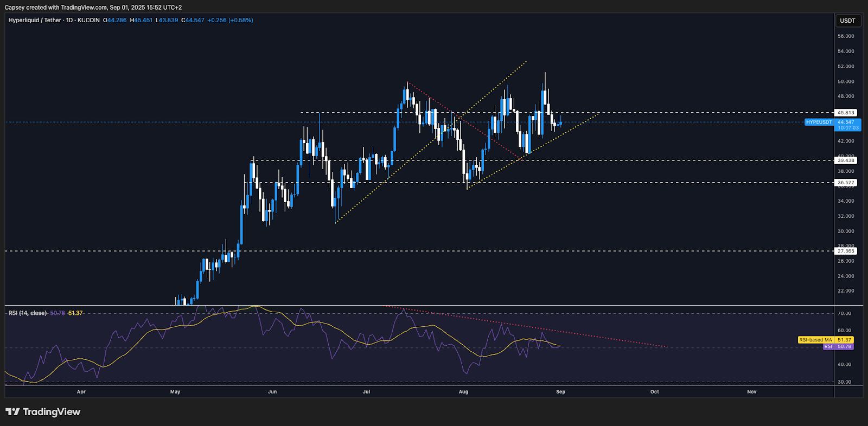This screenshot has height=426, width=868.
Task: Click the TradingView logo at bottom left
Action: [x=43, y=412]
